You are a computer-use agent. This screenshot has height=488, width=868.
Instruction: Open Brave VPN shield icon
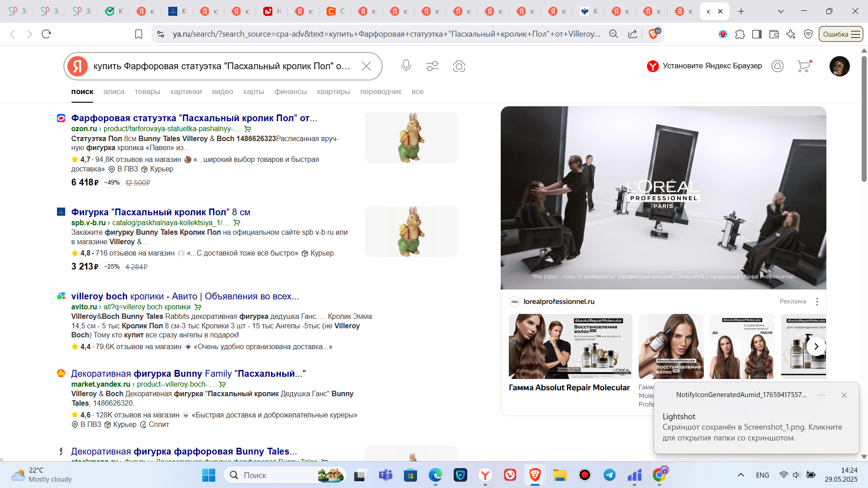pyautogui.click(x=808, y=34)
